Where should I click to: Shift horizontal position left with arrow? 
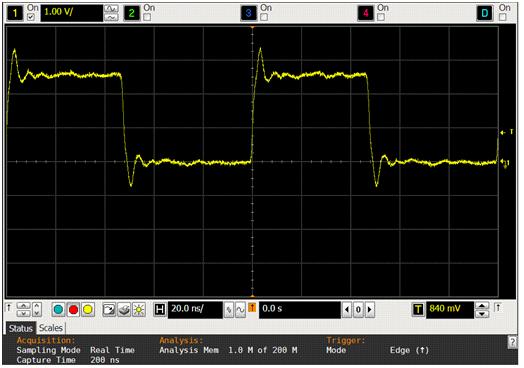tap(347, 310)
